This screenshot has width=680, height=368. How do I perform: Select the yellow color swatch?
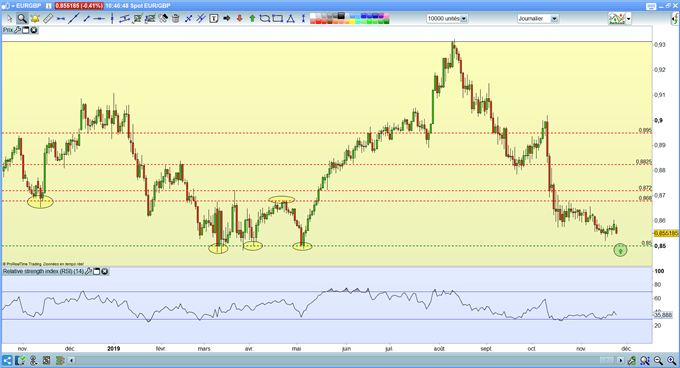[352, 21]
